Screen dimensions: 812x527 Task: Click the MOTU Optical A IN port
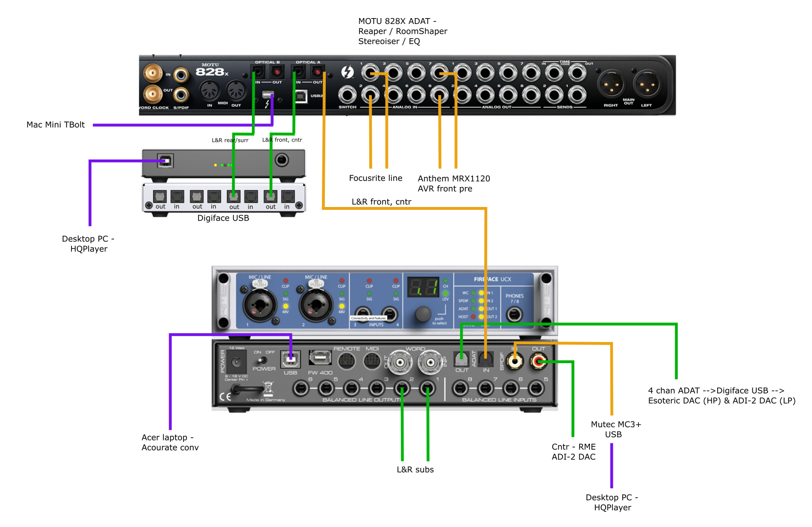tap(298, 72)
